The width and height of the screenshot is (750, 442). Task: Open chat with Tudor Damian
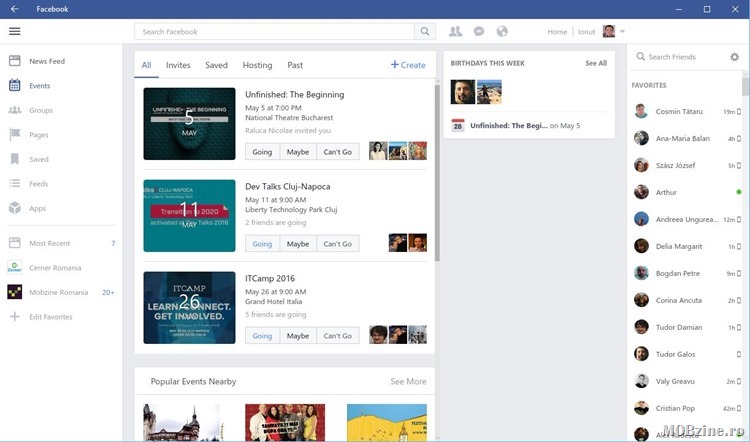tap(686, 327)
